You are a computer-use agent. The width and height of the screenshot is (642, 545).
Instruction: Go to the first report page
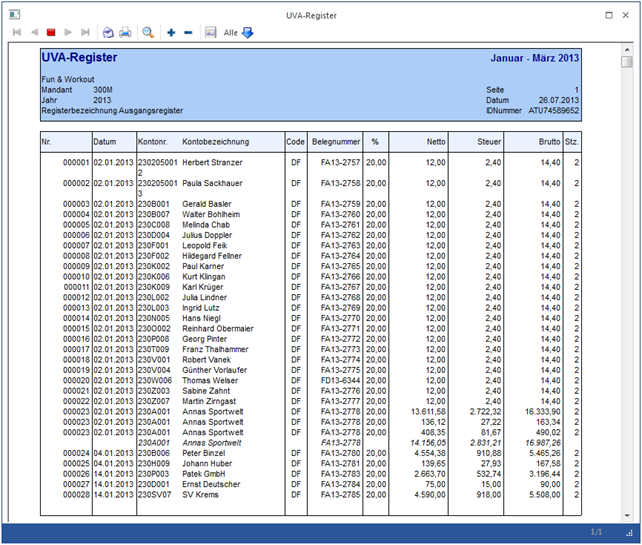pyautogui.click(x=16, y=32)
